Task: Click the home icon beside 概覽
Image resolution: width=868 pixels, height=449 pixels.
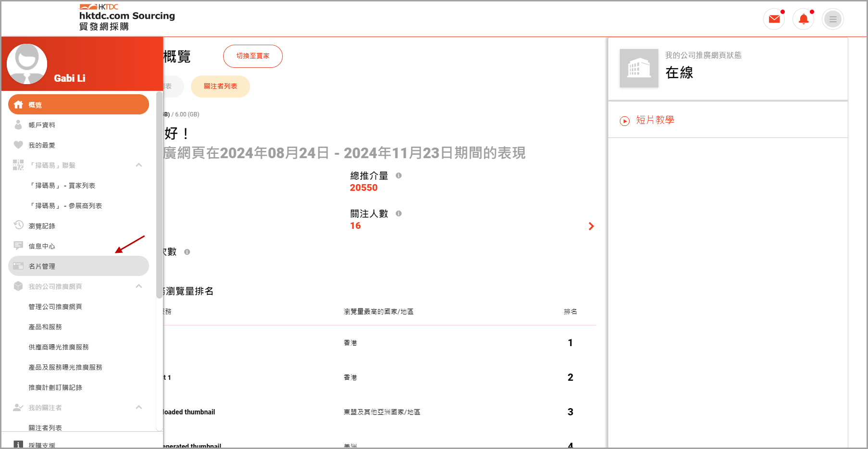Action: 18,104
